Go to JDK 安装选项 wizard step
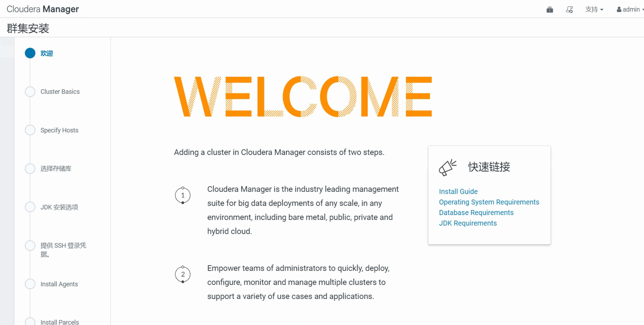Viewport: 644px width, 325px height. [59, 207]
